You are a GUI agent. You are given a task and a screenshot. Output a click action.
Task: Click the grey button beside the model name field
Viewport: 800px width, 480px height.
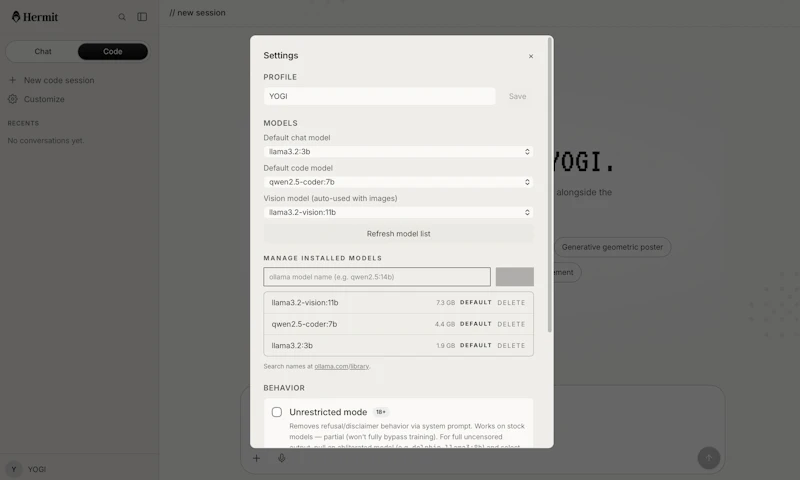[515, 277]
